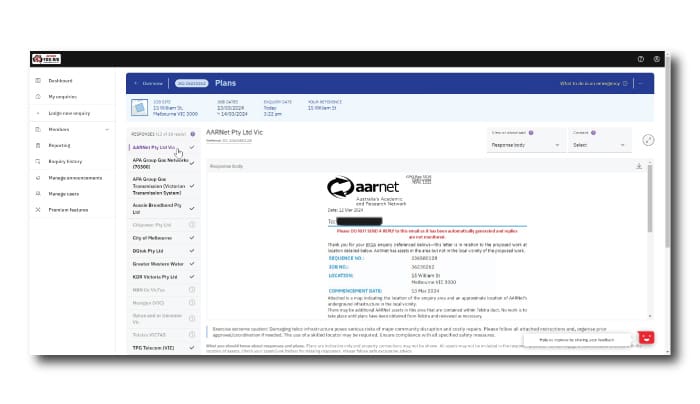
Task: Expand the response viewer to fullscreen
Action: (648, 140)
